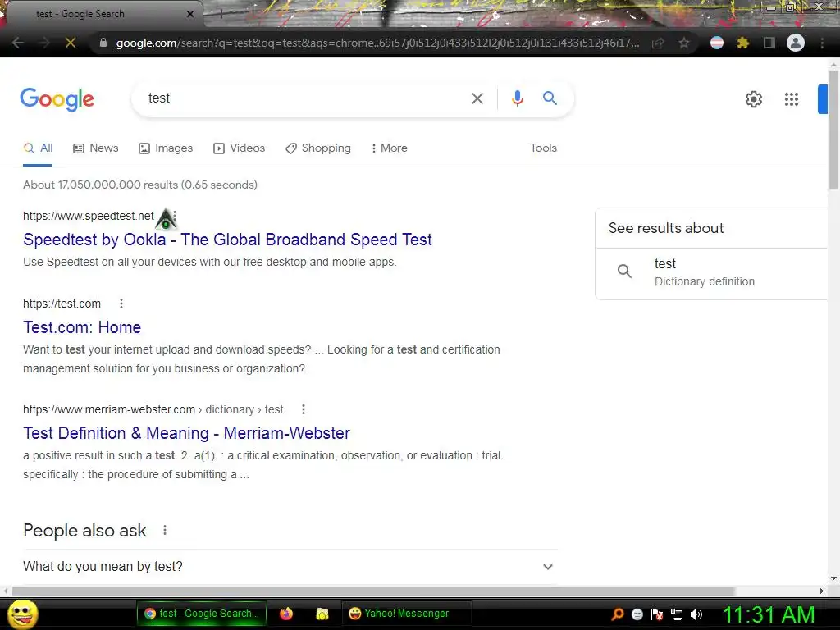This screenshot has height=630, width=840.
Task: Click the round white tray icon
Action: click(x=637, y=614)
